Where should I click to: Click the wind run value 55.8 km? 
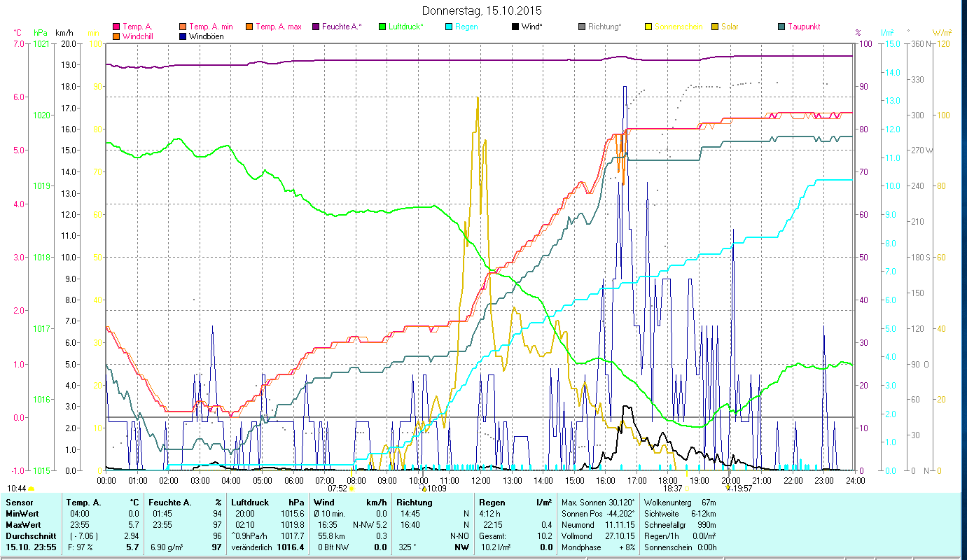pos(332,536)
